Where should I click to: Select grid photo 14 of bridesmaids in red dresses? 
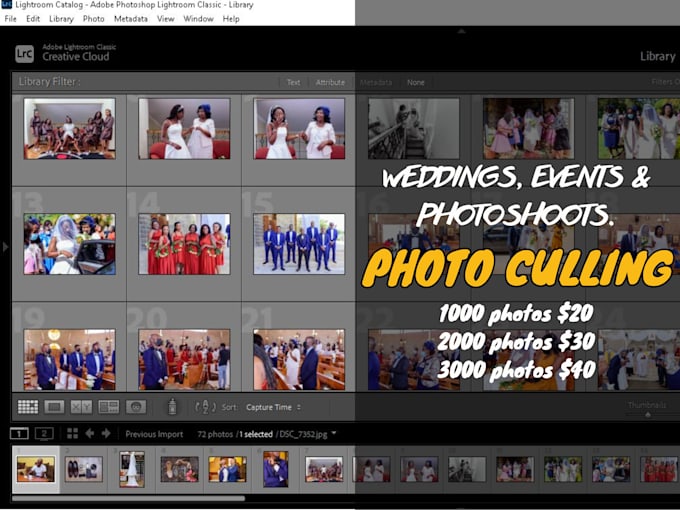pos(184,244)
